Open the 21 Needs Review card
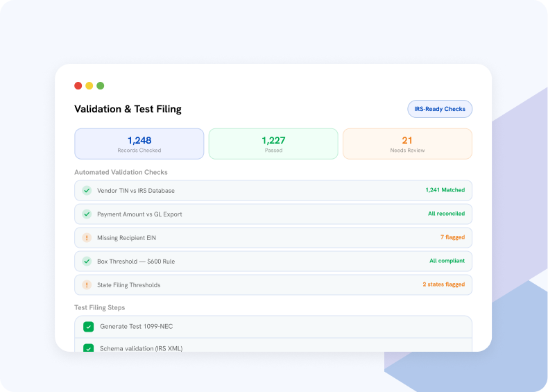Viewport: 548px width, 392px height. (x=407, y=144)
